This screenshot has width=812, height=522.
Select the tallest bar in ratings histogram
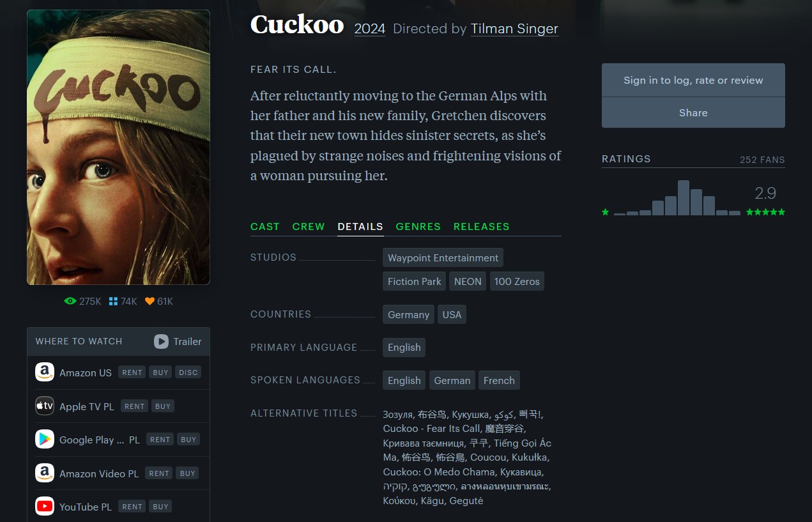pos(684,197)
